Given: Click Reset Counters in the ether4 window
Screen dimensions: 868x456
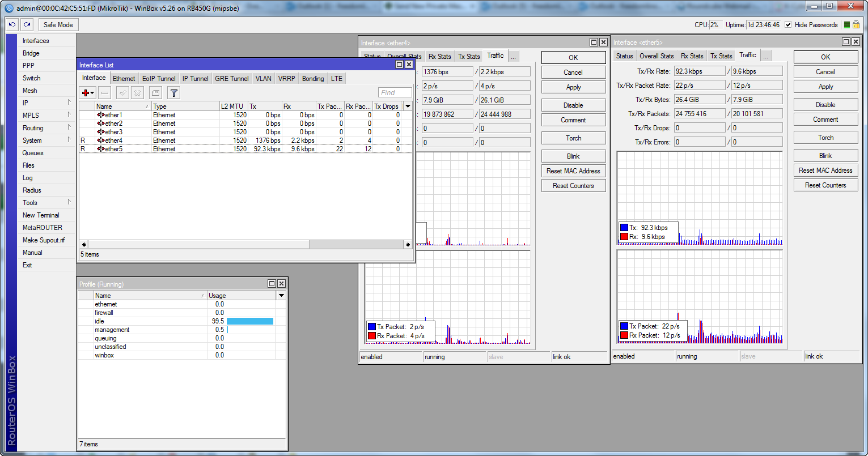Looking at the screenshot, I should 573,186.
